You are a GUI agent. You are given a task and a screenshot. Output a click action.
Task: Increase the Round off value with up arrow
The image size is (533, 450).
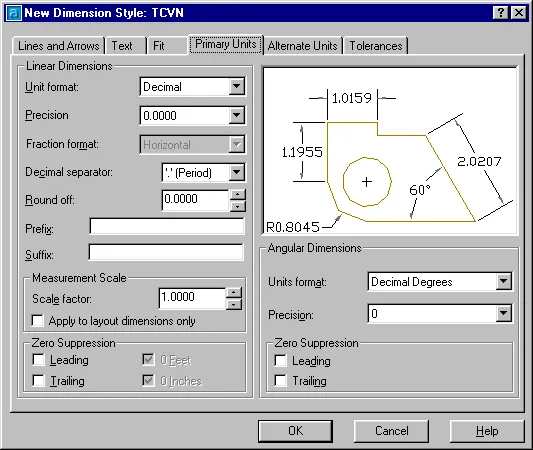pos(238,195)
